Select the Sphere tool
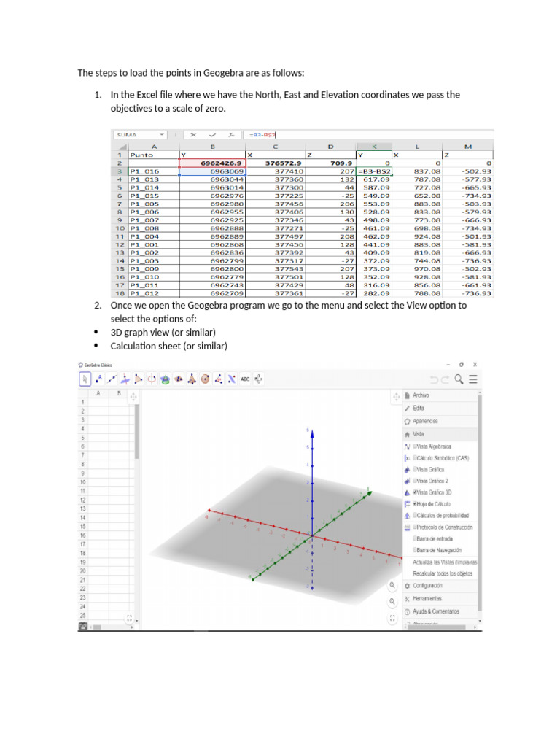Screen dimensions: 560x747 pos(205,379)
